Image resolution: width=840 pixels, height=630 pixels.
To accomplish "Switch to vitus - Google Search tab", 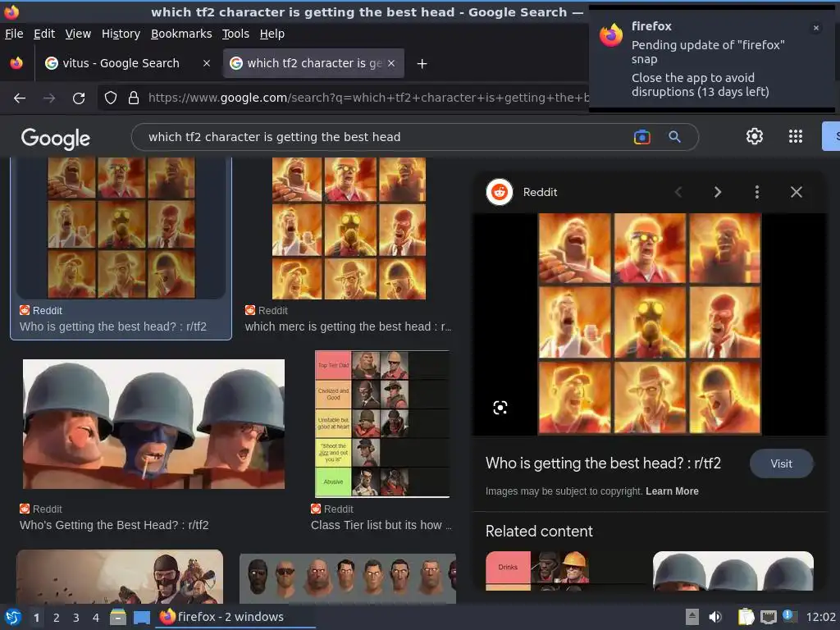I will tap(127, 63).
